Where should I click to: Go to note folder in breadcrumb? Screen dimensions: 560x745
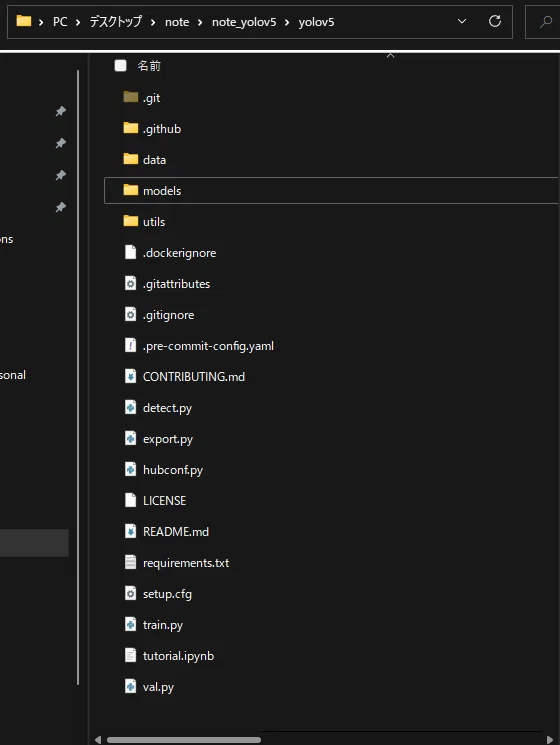(177, 22)
